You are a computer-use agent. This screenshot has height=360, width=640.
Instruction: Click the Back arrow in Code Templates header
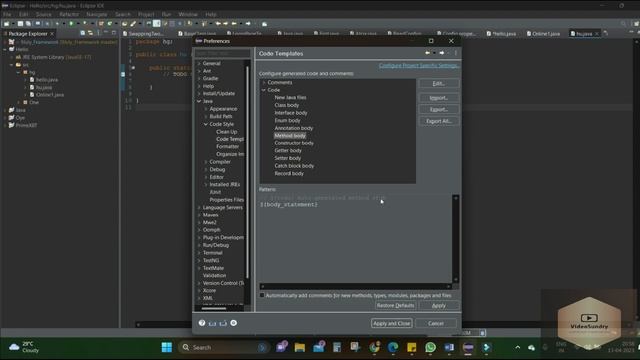(427, 53)
